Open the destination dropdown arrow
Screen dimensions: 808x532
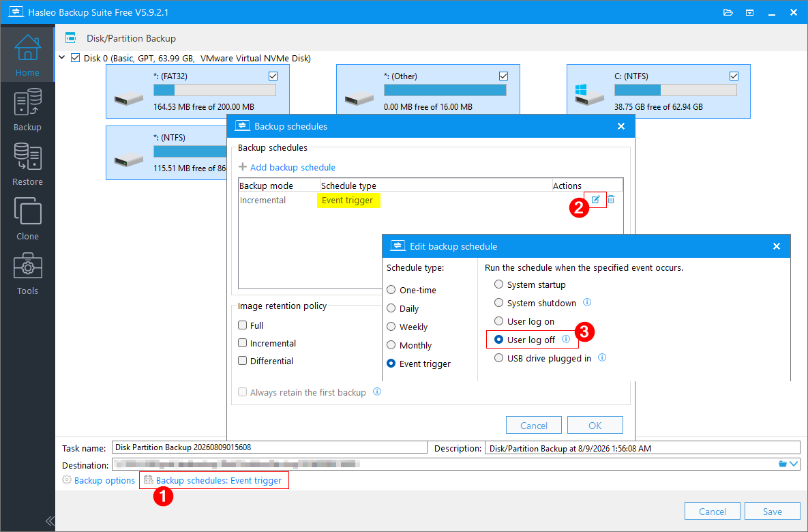(794, 464)
